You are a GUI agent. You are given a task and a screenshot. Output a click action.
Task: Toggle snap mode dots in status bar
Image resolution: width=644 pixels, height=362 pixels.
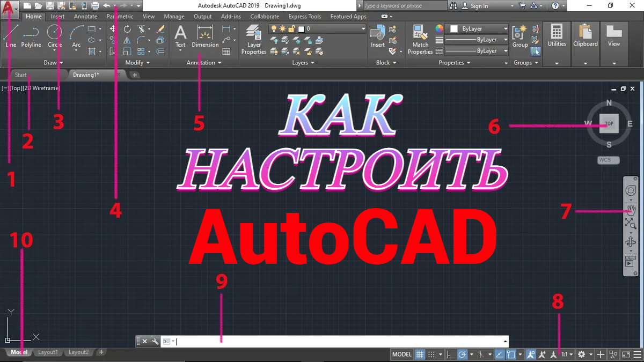point(431,354)
